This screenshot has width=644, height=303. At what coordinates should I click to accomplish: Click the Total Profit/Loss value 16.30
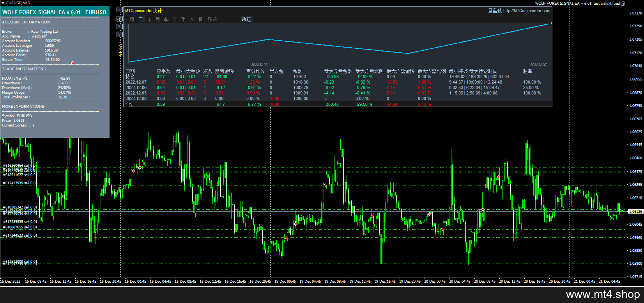tap(63, 97)
